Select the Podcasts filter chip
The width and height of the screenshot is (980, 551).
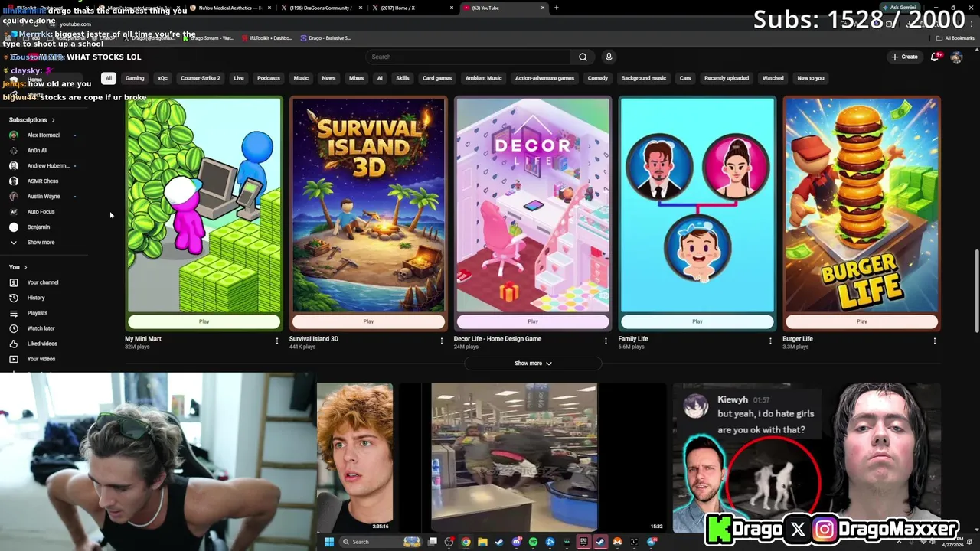pyautogui.click(x=269, y=78)
